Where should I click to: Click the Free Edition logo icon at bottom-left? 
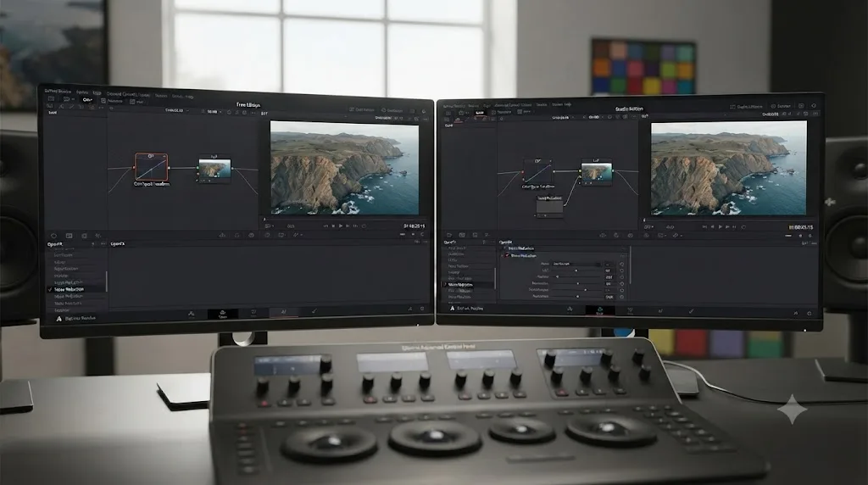[59, 318]
